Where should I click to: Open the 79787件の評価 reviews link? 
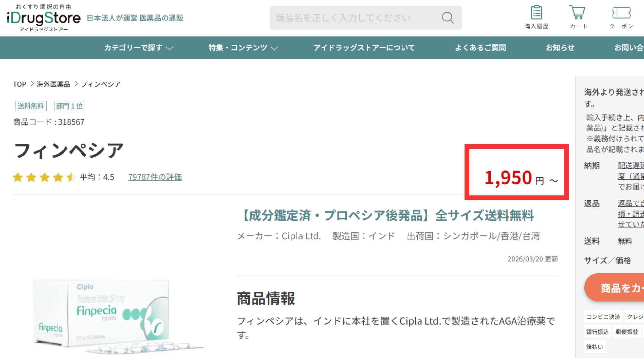[155, 177]
